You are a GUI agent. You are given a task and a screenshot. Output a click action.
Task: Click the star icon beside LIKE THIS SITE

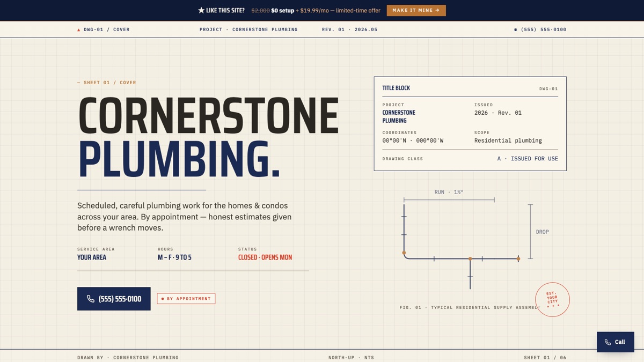(x=201, y=10)
